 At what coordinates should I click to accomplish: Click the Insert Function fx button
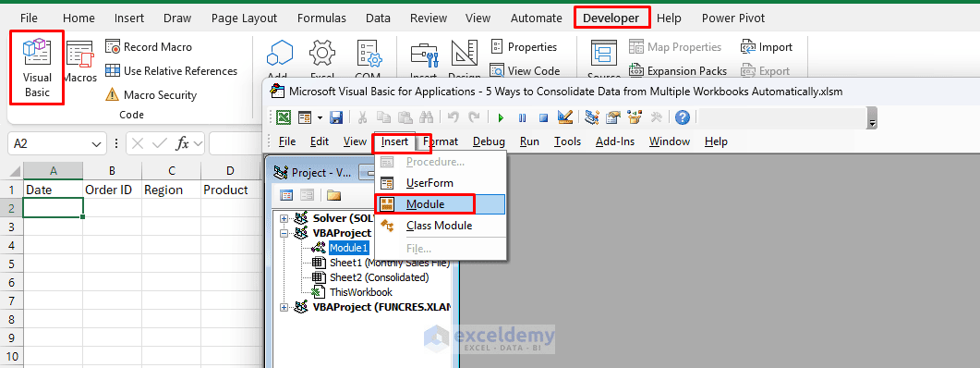click(182, 144)
